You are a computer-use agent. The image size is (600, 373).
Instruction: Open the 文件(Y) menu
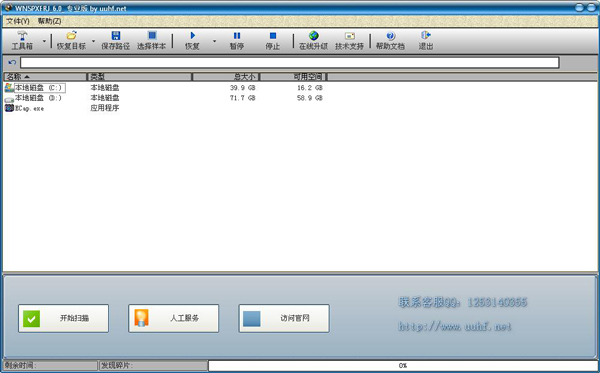click(x=18, y=21)
